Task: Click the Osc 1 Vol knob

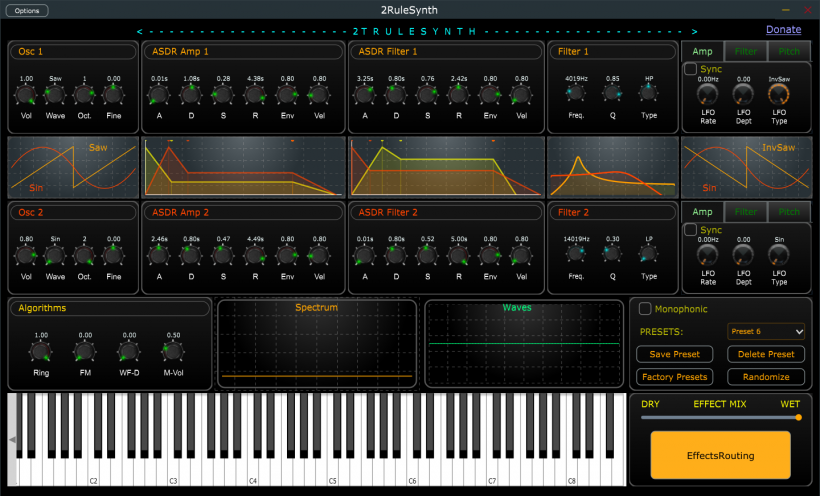Action: tap(26, 95)
